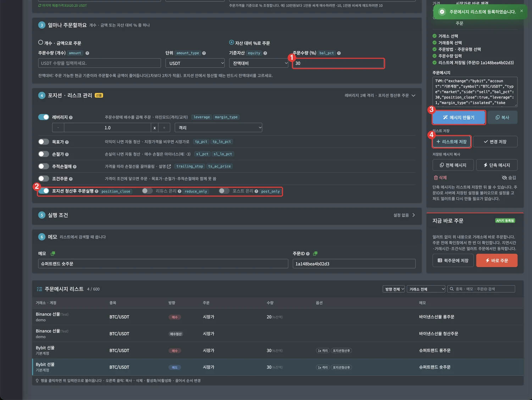Click help icon next to 포스트 온리

point(257,191)
